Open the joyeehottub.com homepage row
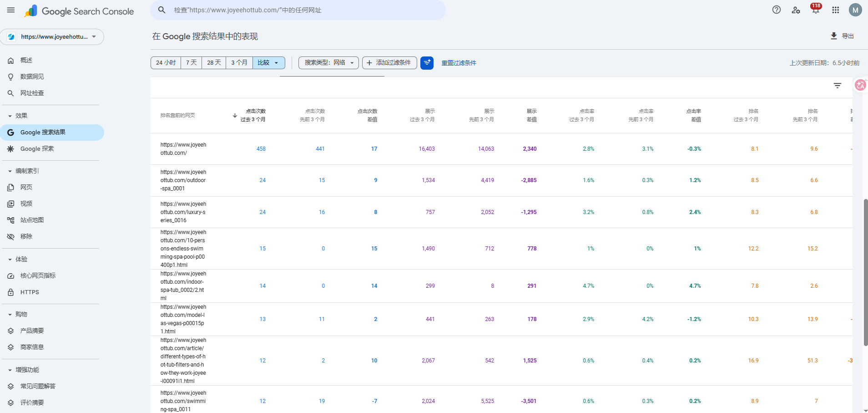 click(x=501, y=149)
